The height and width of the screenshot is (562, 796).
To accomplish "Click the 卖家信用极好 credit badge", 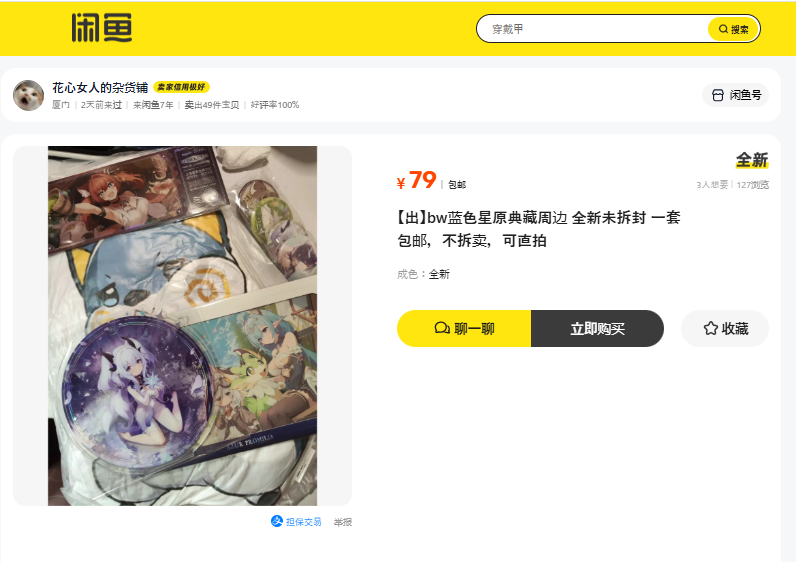I will coord(181,87).
